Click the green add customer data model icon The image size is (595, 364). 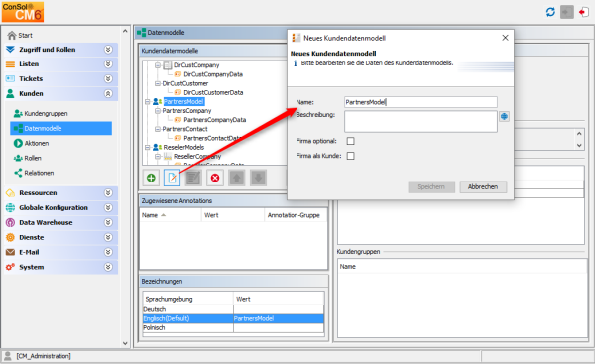tap(151, 178)
